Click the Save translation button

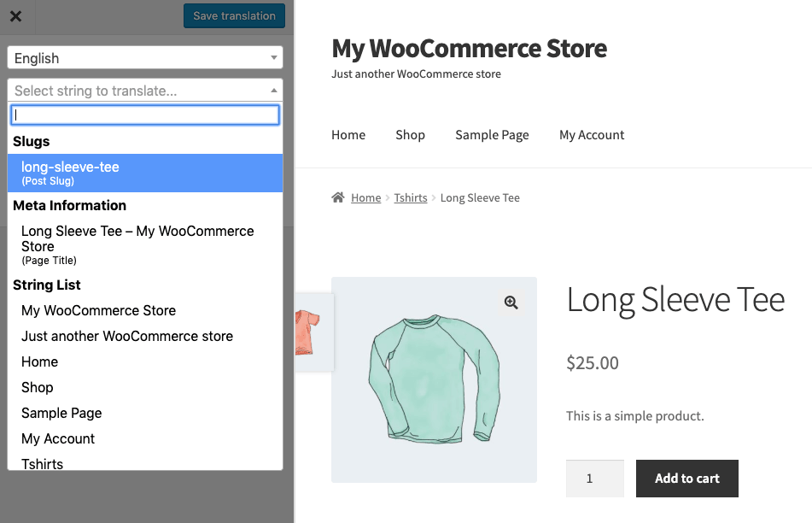(234, 15)
